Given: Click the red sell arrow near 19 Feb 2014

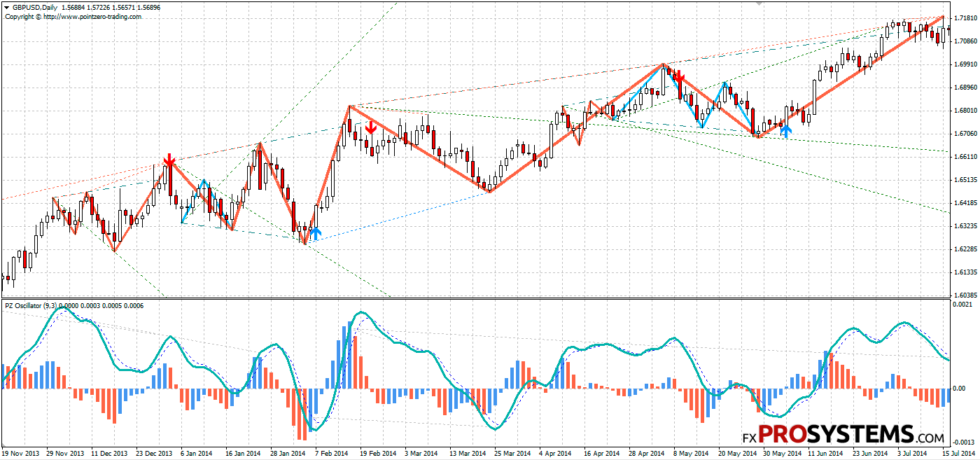Looking at the screenshot, I should pyautogui.click(x=372, y=127).
